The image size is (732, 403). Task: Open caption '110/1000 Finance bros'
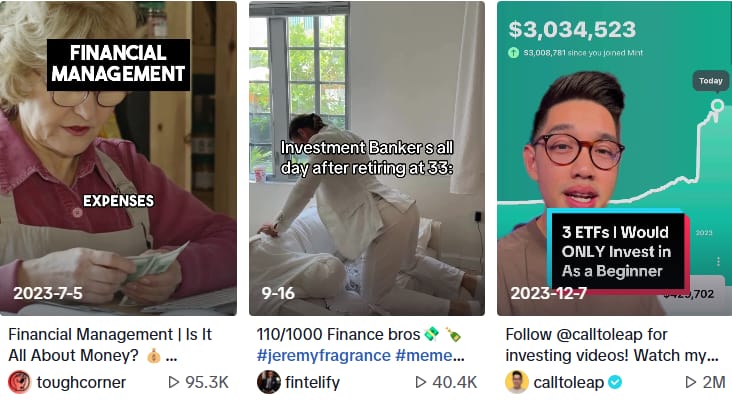click(x=338, y=334)
